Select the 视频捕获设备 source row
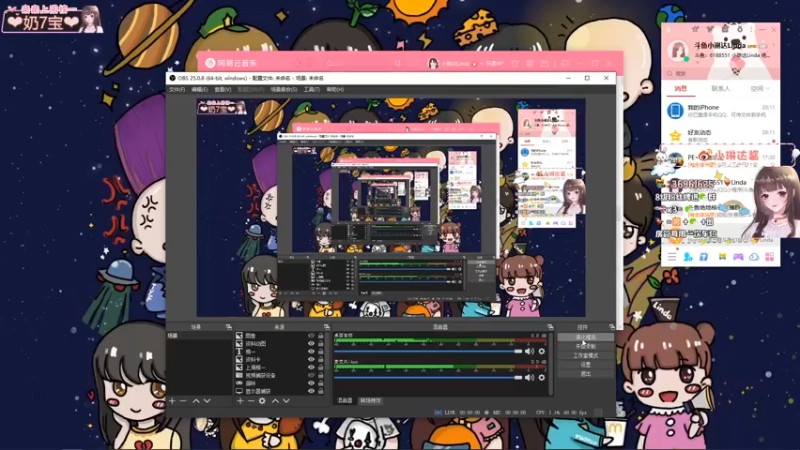This screenshot has height=450, width=800. pyautogui.click(x=280, y=376)
